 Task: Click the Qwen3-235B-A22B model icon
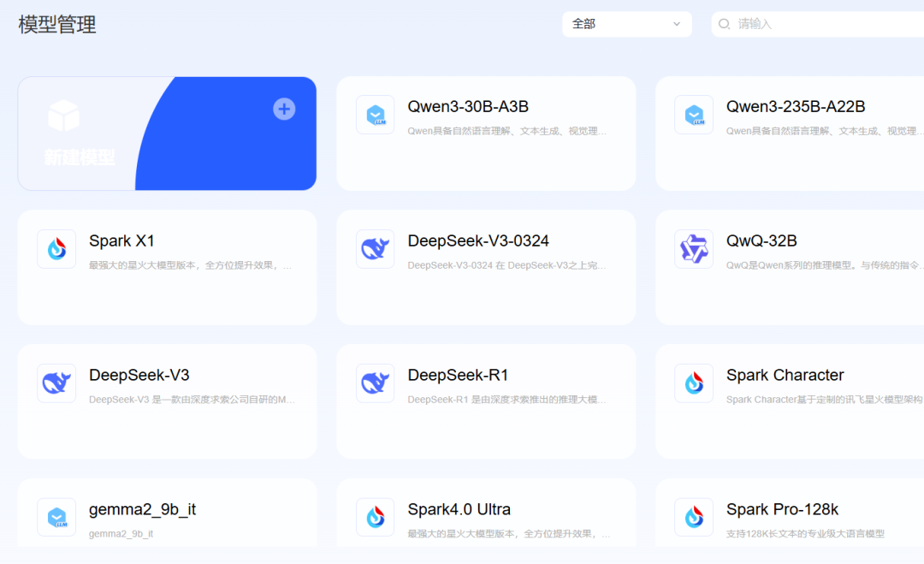click(694, 115)
